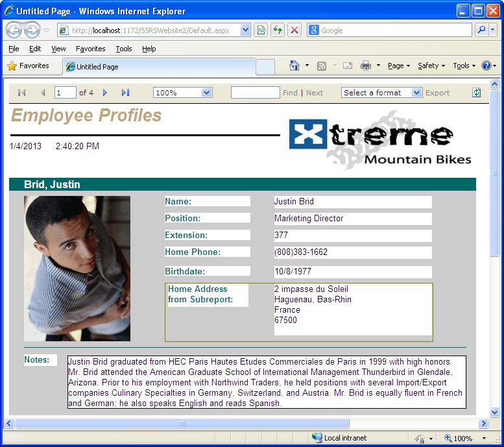504x447 pixels.
Task: Click the Brid, Justin header bar
Action: [x=243, y=184]
